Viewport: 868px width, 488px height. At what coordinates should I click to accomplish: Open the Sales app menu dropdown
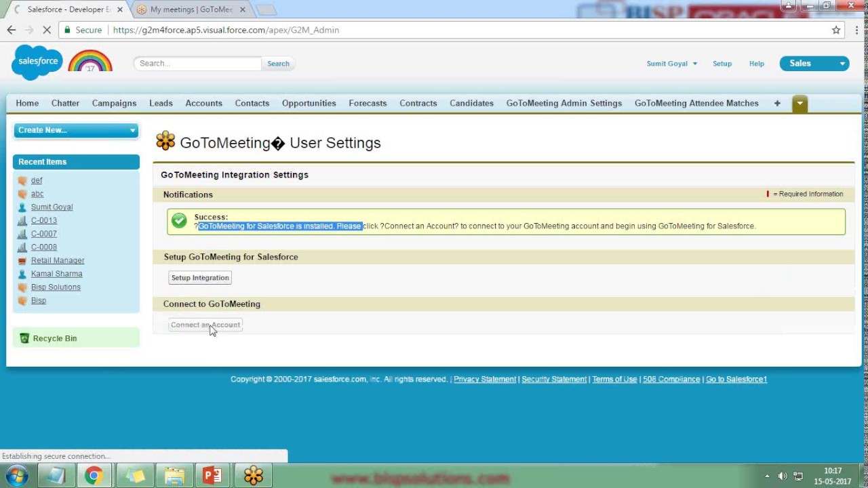(x=814, y=63)
